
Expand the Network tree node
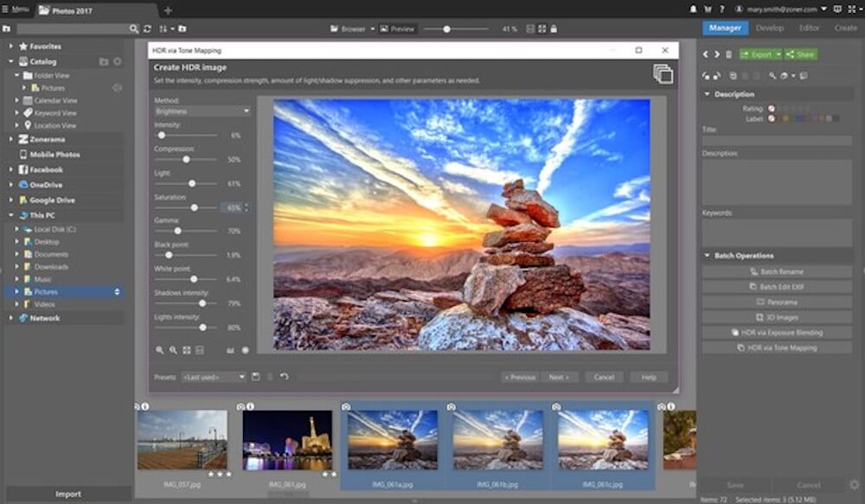[10, 318]
